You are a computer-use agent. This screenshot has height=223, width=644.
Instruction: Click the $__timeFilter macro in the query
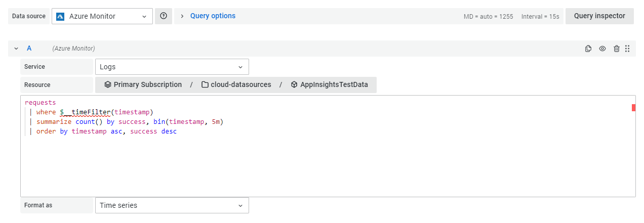(85, 112)
